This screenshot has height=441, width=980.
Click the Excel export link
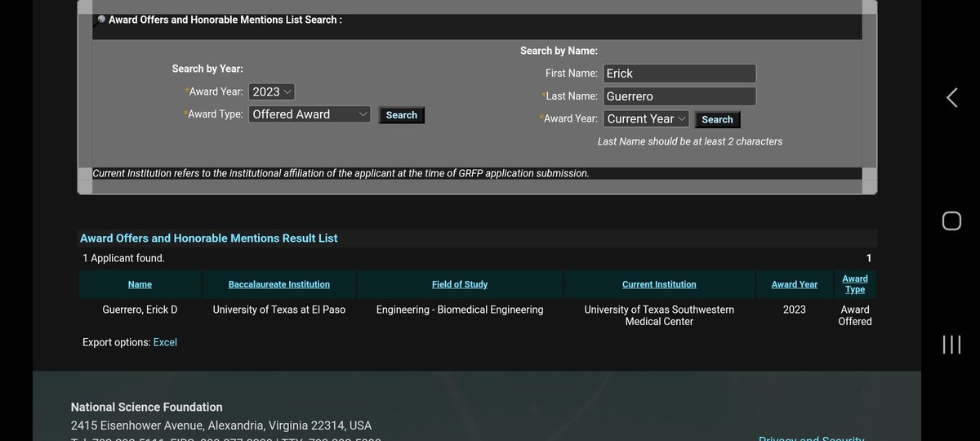[165, 342]
